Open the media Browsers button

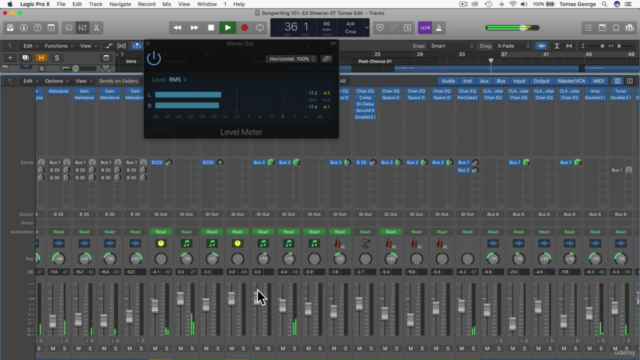630,28
